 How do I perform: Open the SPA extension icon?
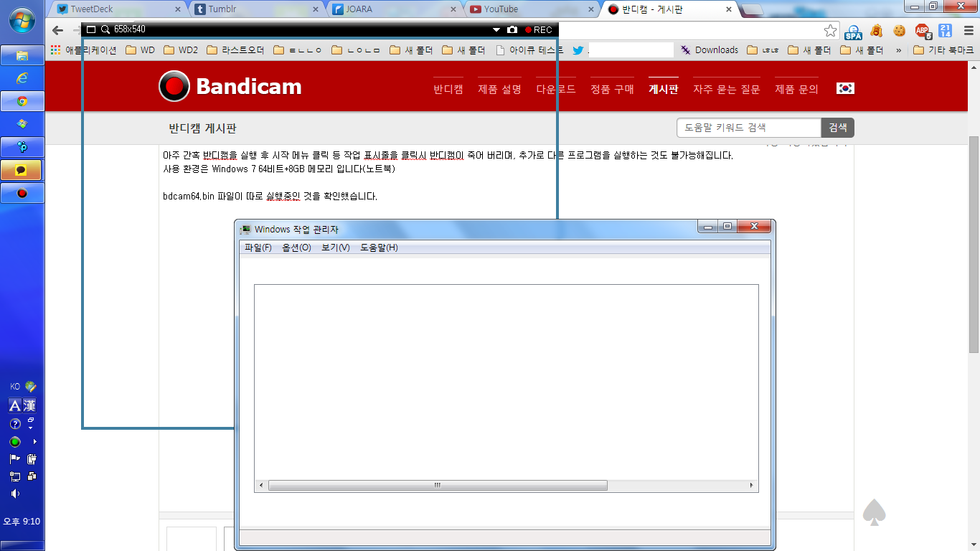(x=853, y=31)
